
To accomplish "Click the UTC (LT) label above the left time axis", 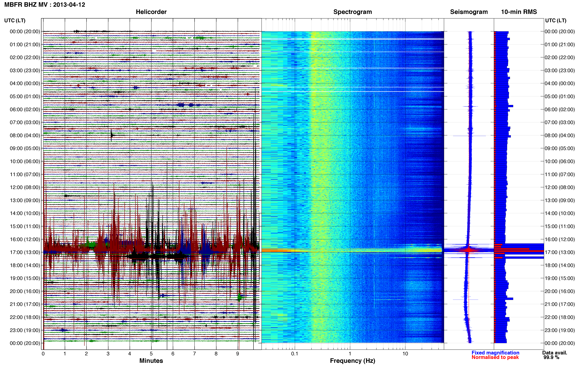I will [15, 20].
